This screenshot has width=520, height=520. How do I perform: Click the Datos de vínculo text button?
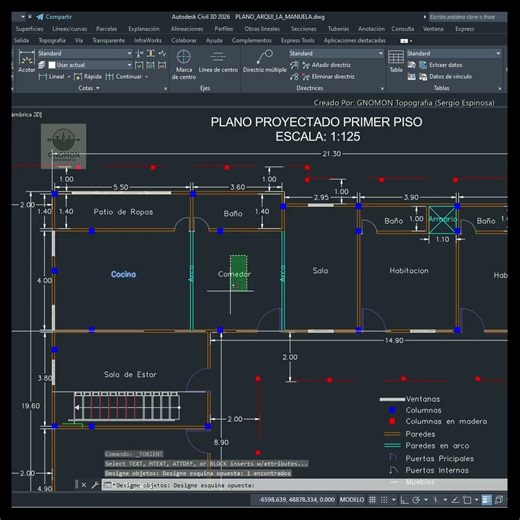(451, 77)
